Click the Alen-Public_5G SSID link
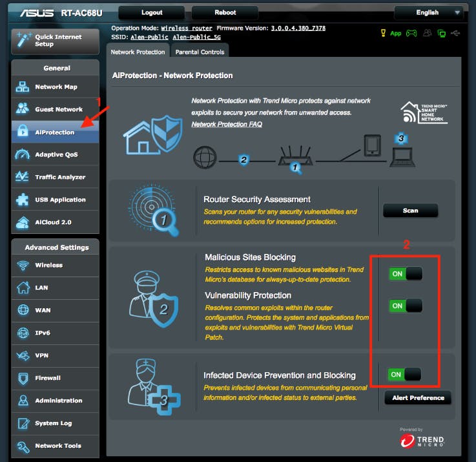476x462 pixels. point(196,37)
